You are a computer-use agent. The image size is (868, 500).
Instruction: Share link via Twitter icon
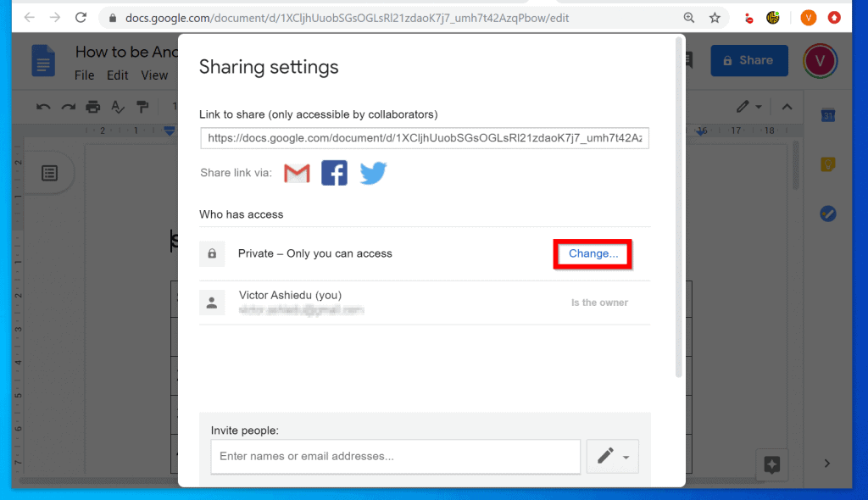pyautogui.click(x=373, y=174)
